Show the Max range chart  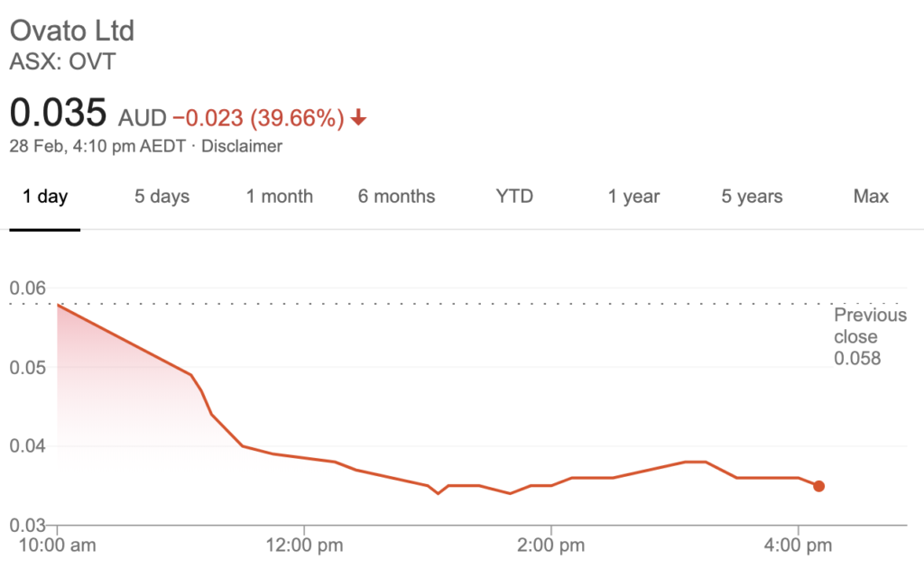[x=871, y=197]
